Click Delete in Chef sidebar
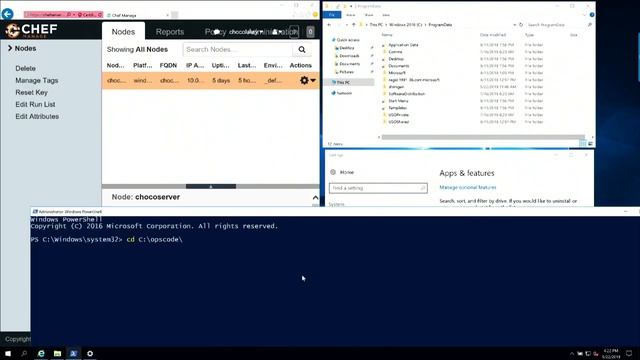The width and height of the screenshot is (640, 360). point(25,68)
